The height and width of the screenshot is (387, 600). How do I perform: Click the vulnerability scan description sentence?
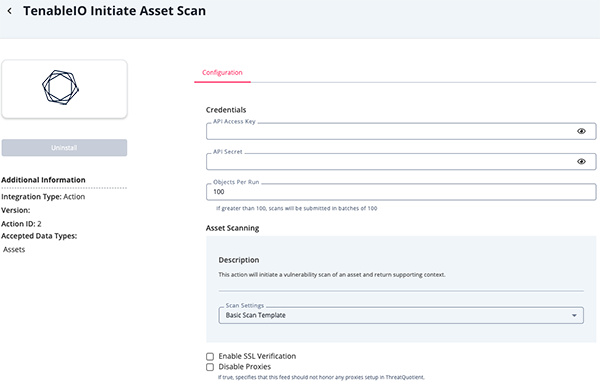coord(332,274)
